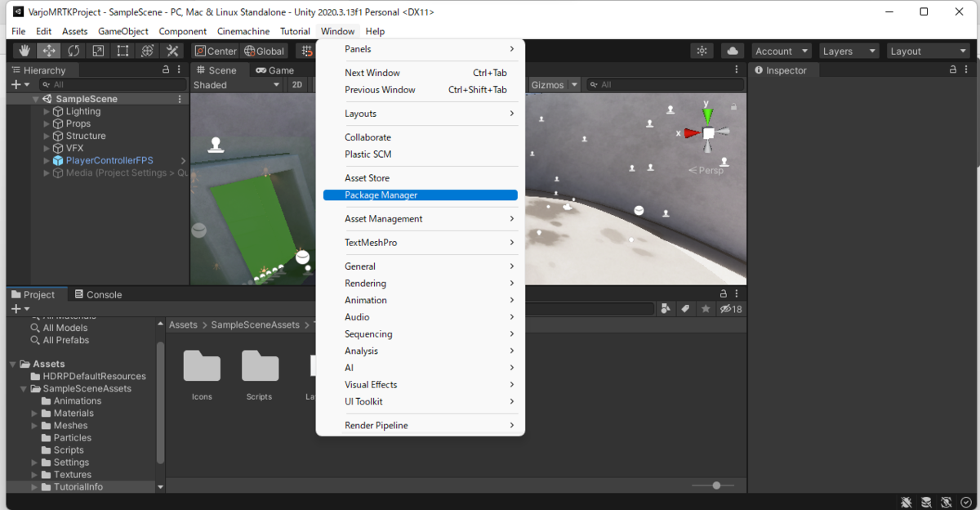The height and width of the screenshot is (510, 980).
Task: Open the Panels submenu
Action: [421, 49]
